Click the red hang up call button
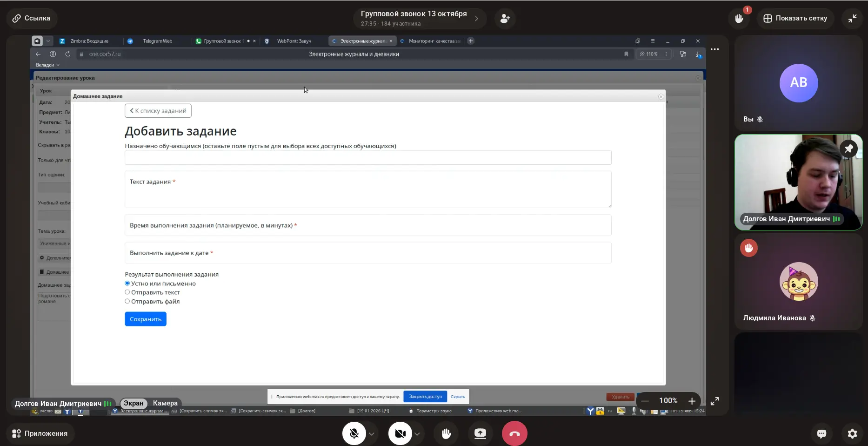The height and width of the screenshot is (446, 868). 514,433
